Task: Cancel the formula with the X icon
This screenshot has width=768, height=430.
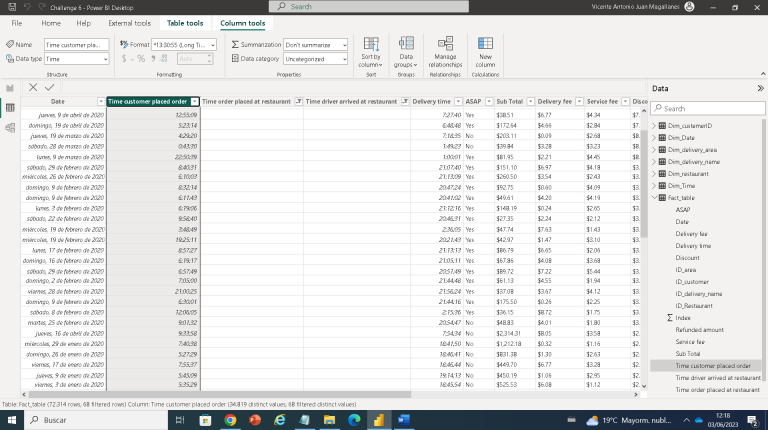Action: pyautogui.click(x=34, y=88)
